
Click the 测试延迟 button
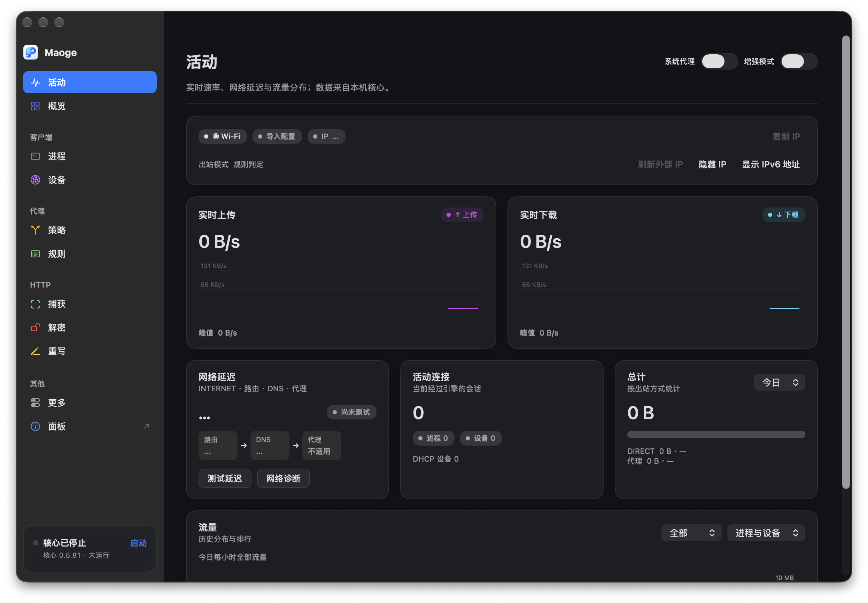point(224,478)
